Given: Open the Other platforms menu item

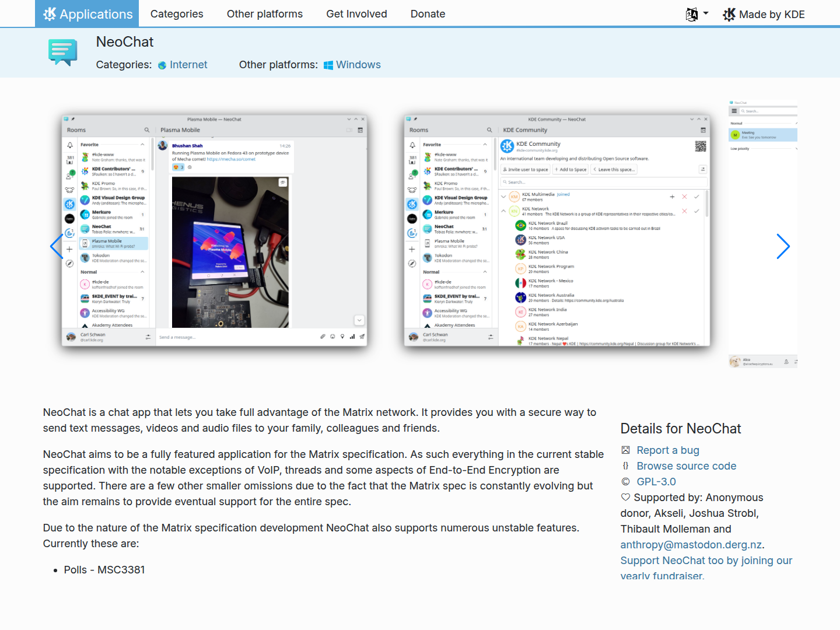Looking at the screenshot, I should coord(265,14).
